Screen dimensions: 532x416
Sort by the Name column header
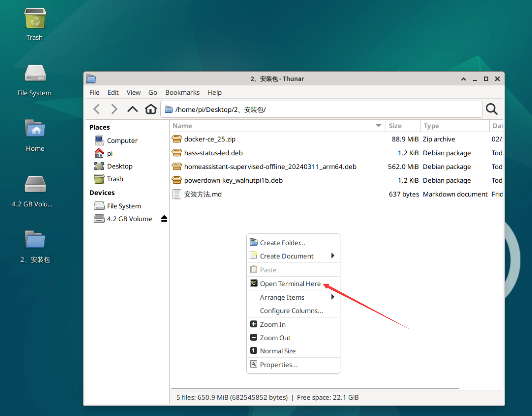coord(277,126)
